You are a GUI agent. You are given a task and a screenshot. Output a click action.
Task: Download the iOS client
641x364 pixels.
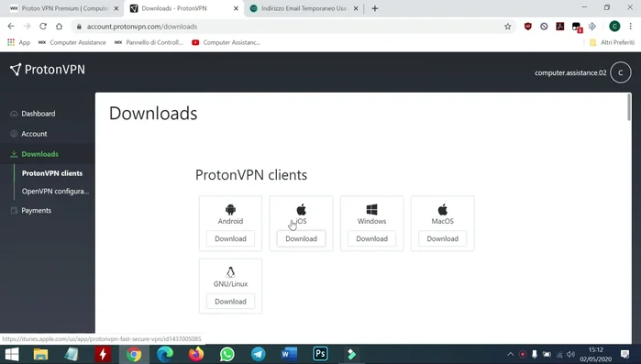coord(302,238)
